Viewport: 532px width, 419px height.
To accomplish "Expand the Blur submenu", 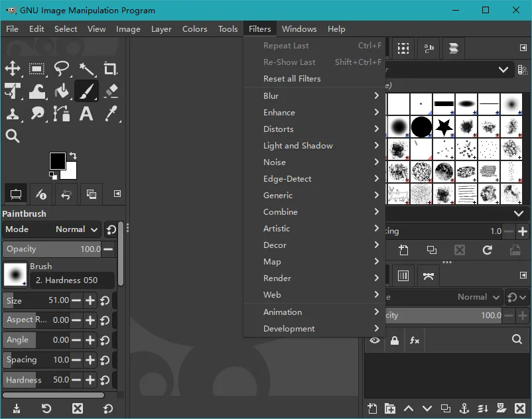I will pyautogui.click(x=314, y=96).
